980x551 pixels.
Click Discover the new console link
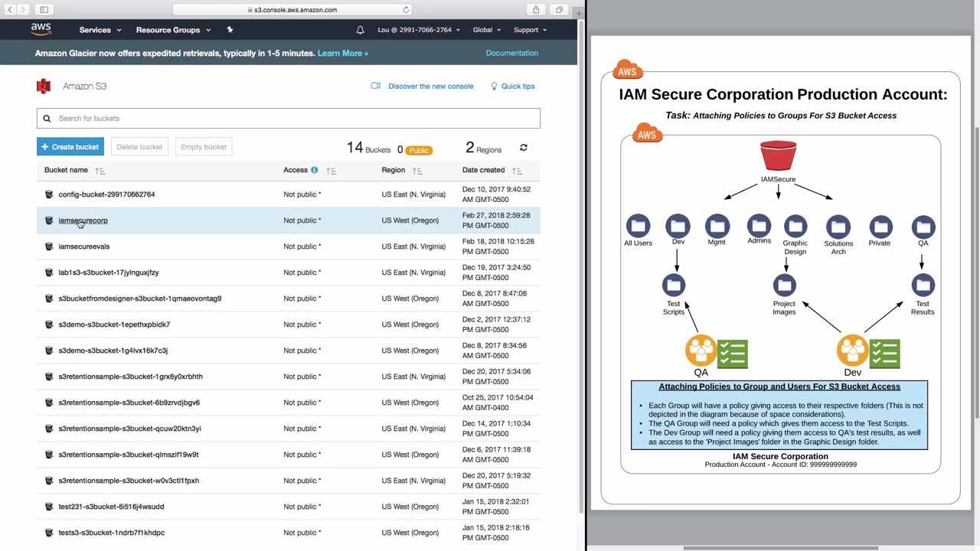click(431, 86)
